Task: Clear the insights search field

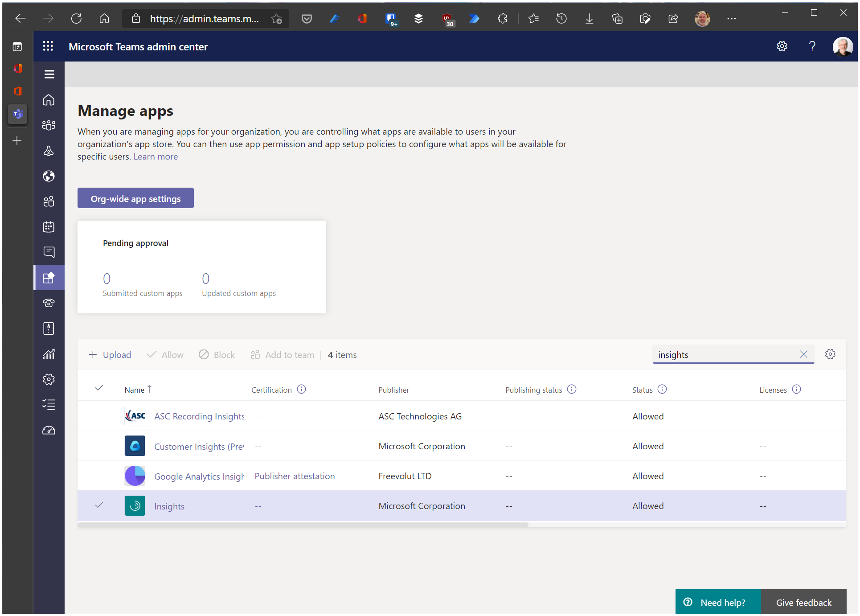Action: pyautogui.click(x=804, y=354)
